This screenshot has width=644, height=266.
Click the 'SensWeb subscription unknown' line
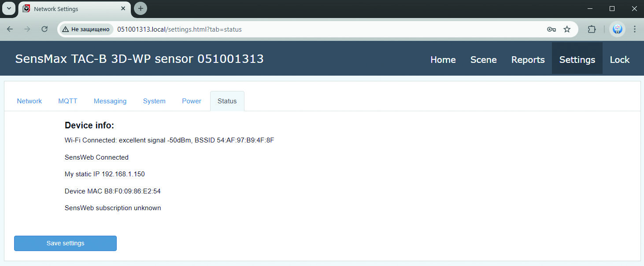click(113, 208)
